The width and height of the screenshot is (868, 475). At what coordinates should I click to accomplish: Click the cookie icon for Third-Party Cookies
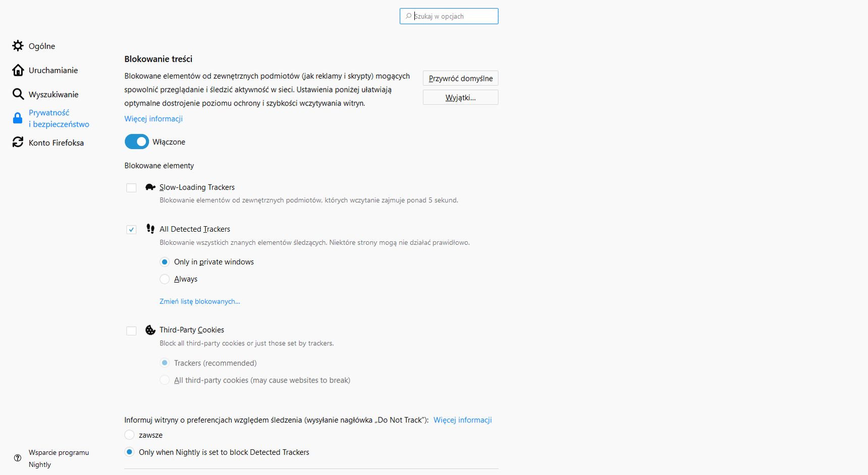click(x=150, y=330)
